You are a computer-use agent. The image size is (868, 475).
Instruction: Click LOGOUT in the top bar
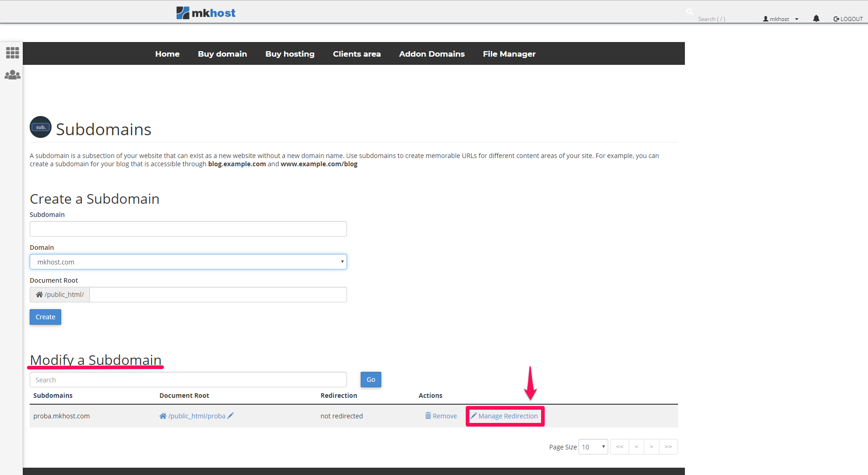tap(848, 19)
